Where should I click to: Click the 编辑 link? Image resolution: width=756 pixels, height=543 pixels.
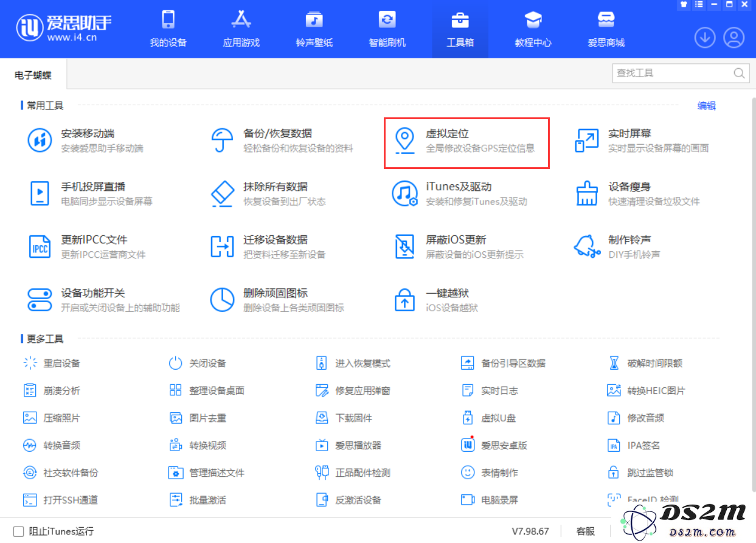[x=707, y=105]
